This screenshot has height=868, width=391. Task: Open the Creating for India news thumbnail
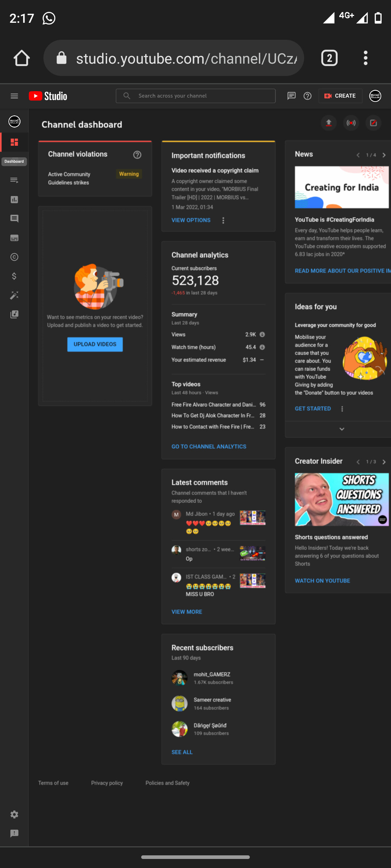pyautogui.click(x=342, y=187)
